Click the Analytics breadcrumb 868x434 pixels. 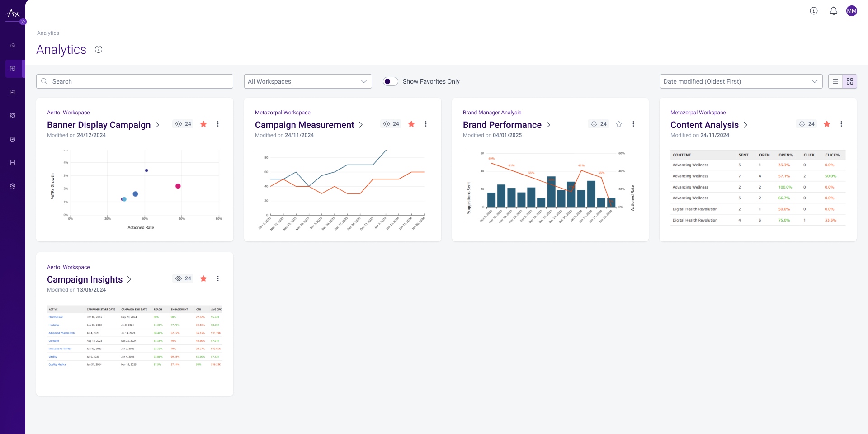(48, 33)
